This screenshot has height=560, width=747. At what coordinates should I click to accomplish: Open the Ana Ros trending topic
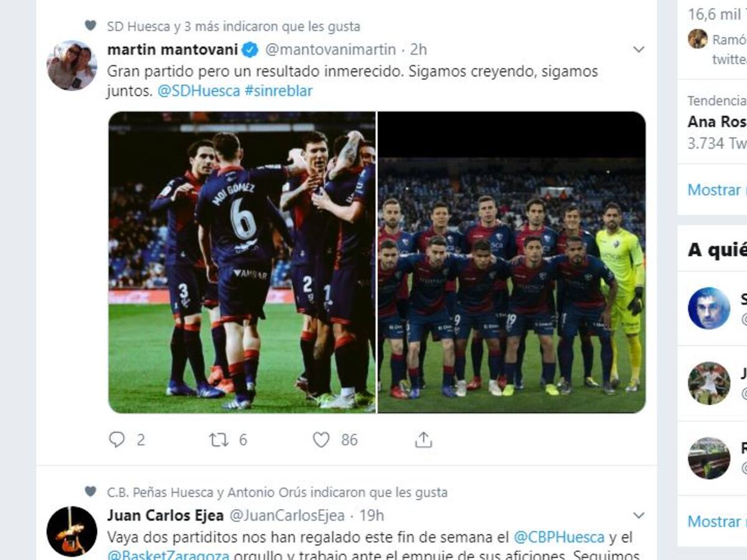coord(716,121)
